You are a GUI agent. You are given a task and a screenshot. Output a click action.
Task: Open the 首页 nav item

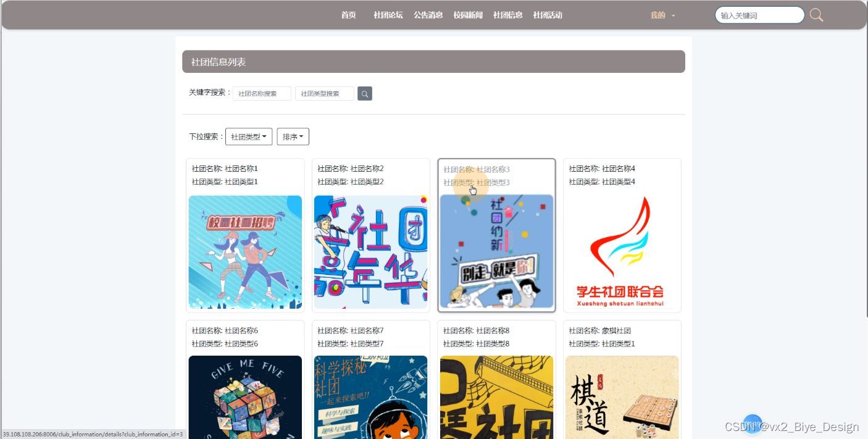[349, 15]
